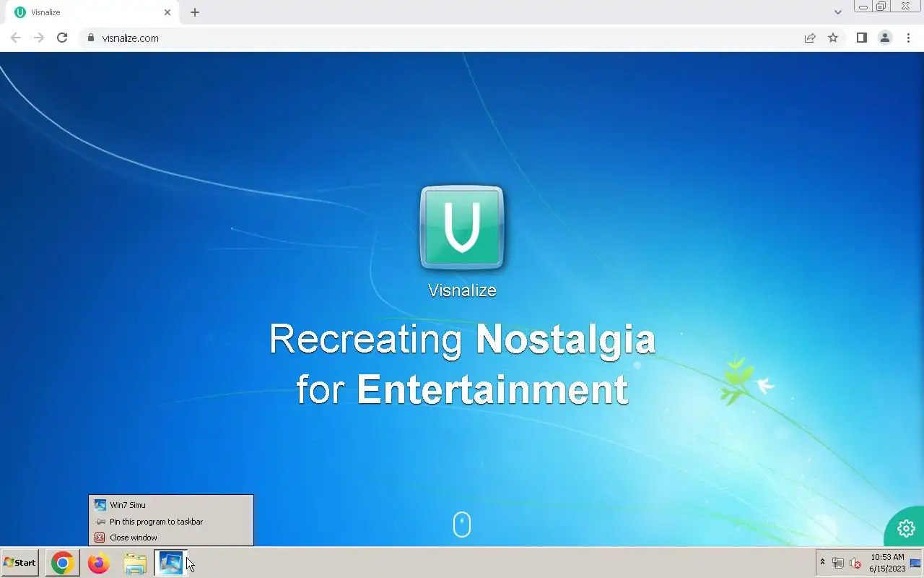The width and height of the screenshot is (924, 578).
Task: Go back in browser history
Action: tap(16, 38)
